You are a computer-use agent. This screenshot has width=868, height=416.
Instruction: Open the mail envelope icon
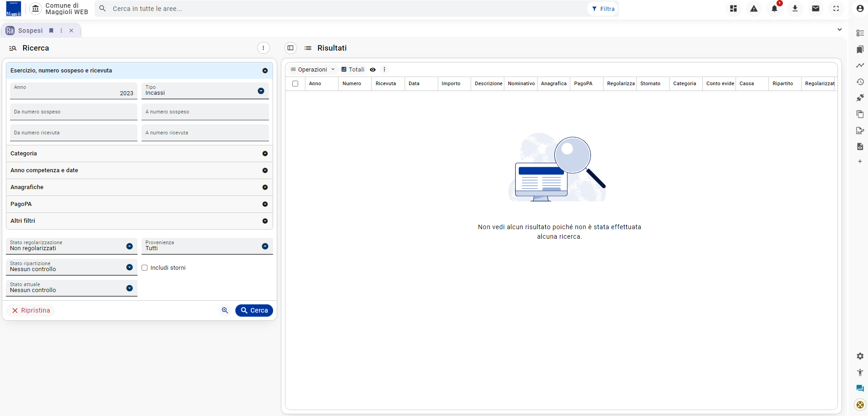(816, 9)
